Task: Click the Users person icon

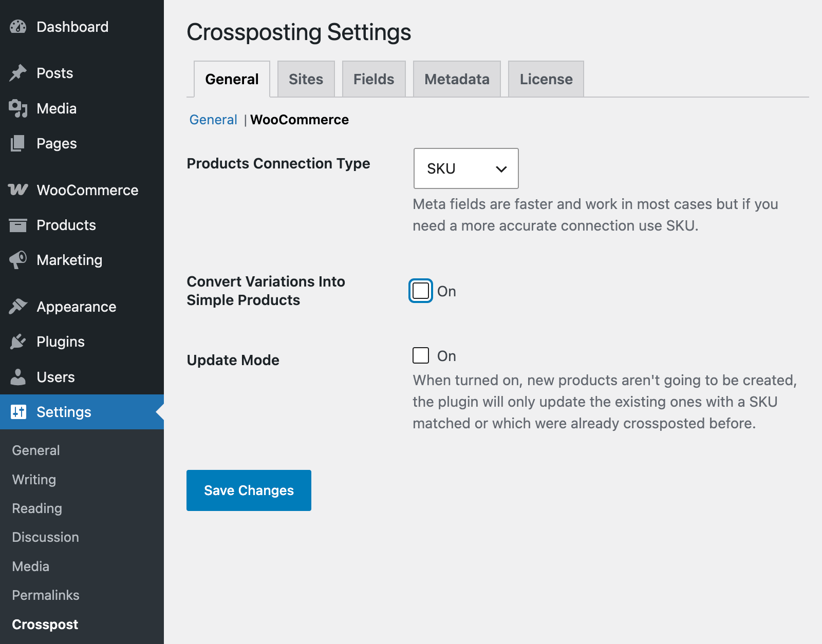Action: click(x=18, y=377)
